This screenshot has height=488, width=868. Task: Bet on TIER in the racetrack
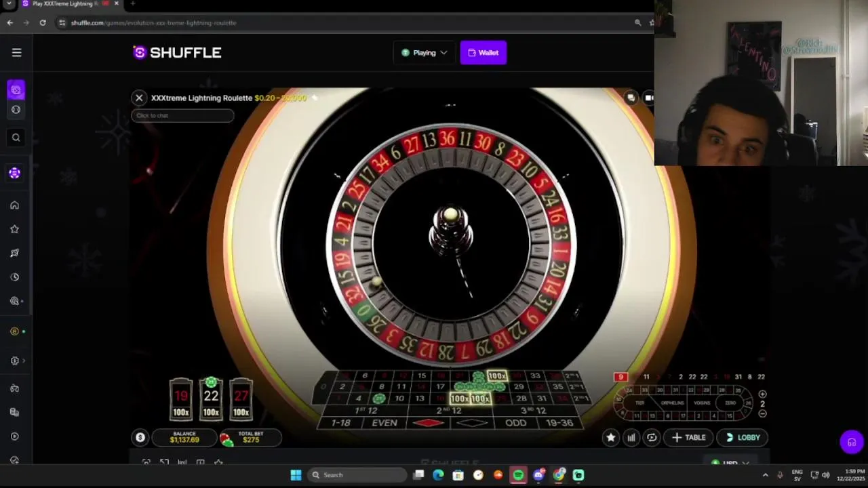[x=639, y=403]
